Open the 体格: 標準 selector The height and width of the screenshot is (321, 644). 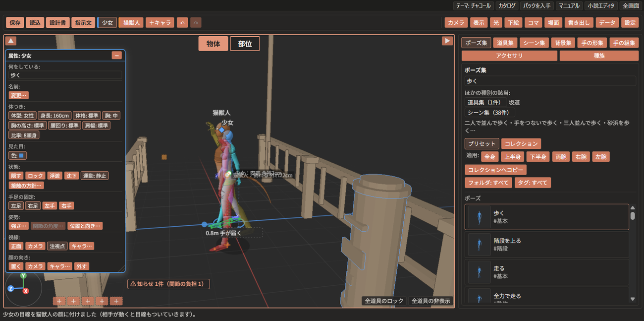click(x=87, y=116)
